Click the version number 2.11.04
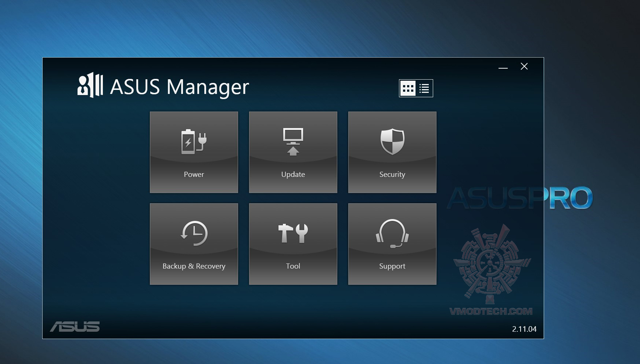Viewport: 640px width, 364px height. (x=524, y=330)
